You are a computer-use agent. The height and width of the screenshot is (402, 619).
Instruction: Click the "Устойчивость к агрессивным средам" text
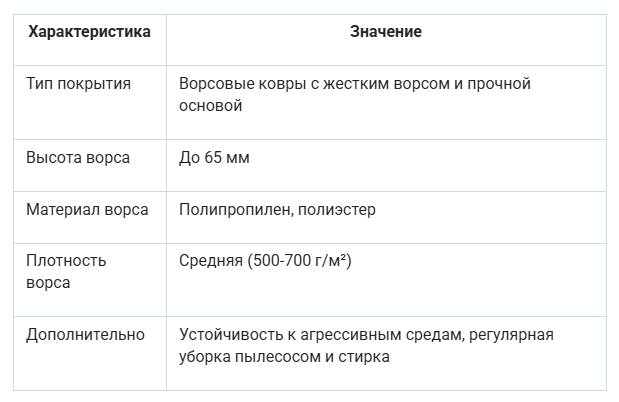[308, 335]
